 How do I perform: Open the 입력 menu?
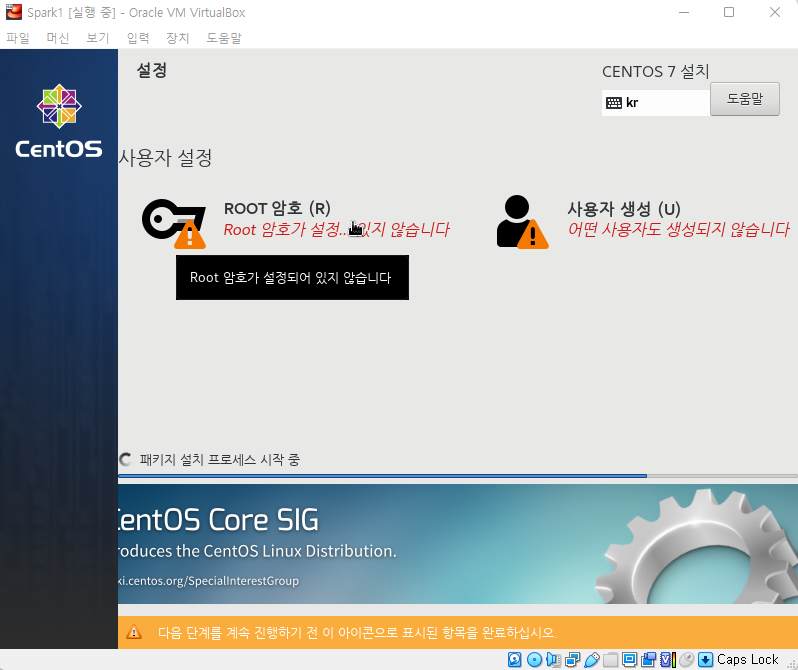(x=138, y=38)
